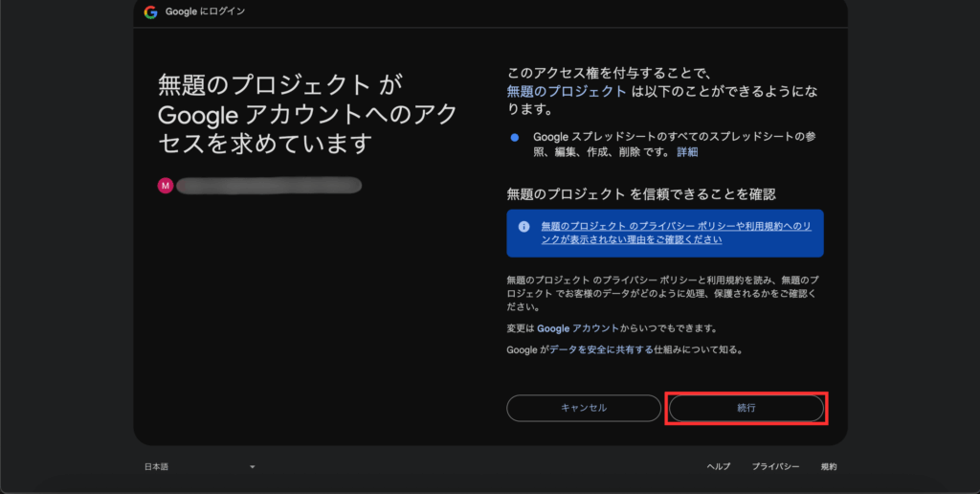980x494 pixels.
Task: Open the privacy policy reason link in banner
Action: point(670,233)
